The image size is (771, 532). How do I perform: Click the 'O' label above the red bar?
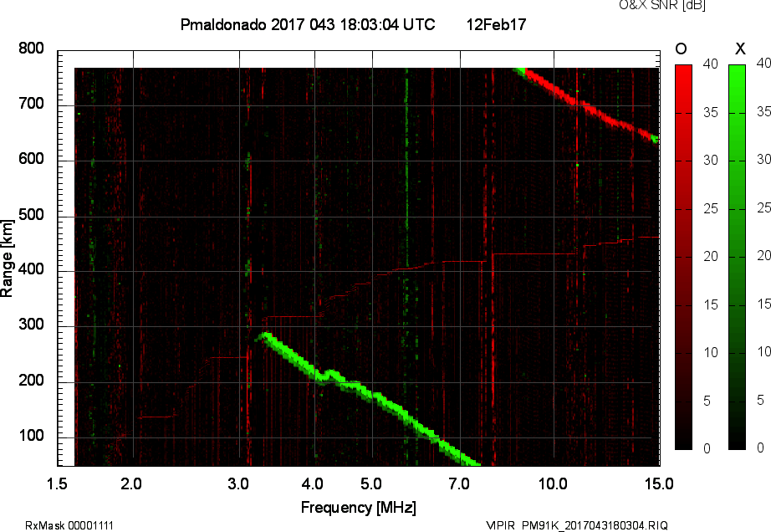click(681, 49)
